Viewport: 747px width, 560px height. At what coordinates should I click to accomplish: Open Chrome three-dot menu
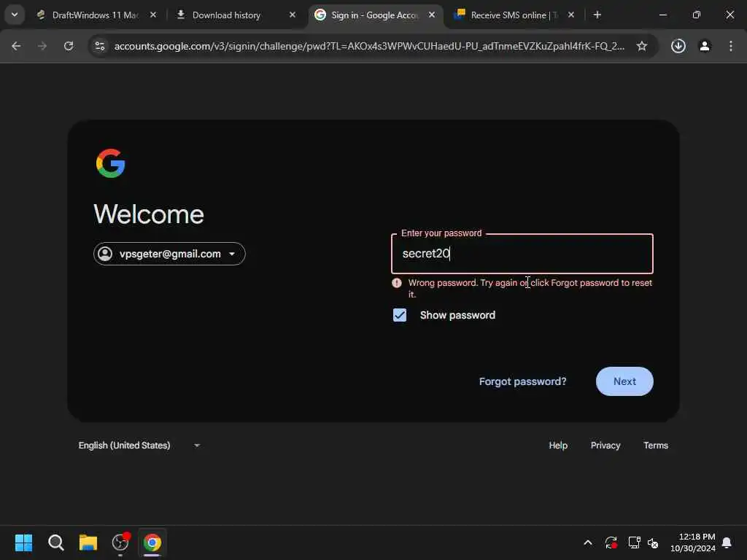(731, 46)
